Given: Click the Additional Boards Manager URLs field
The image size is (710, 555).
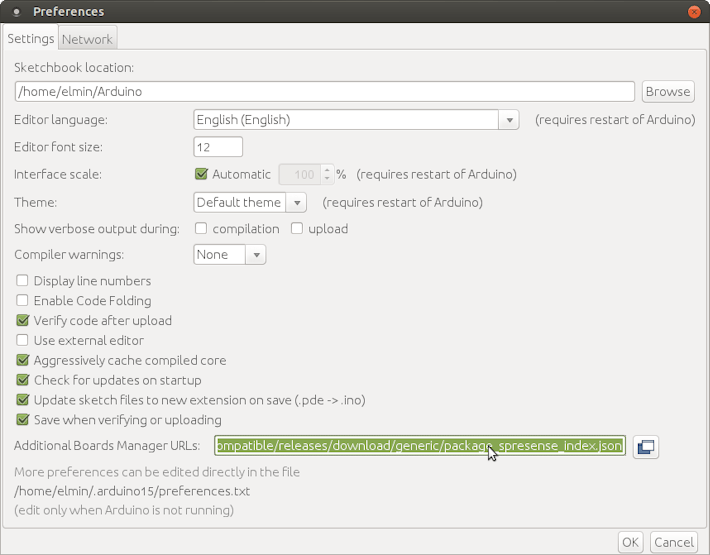Looking at the screenshot, I should click(420, 446).
